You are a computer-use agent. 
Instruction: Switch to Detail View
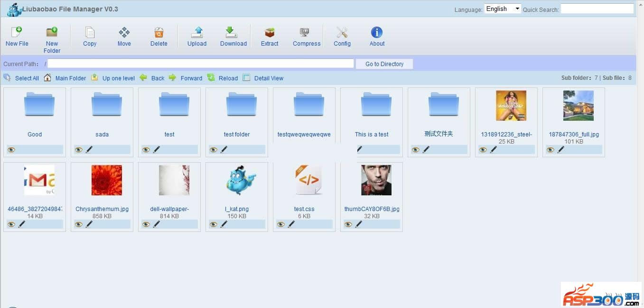269,78
